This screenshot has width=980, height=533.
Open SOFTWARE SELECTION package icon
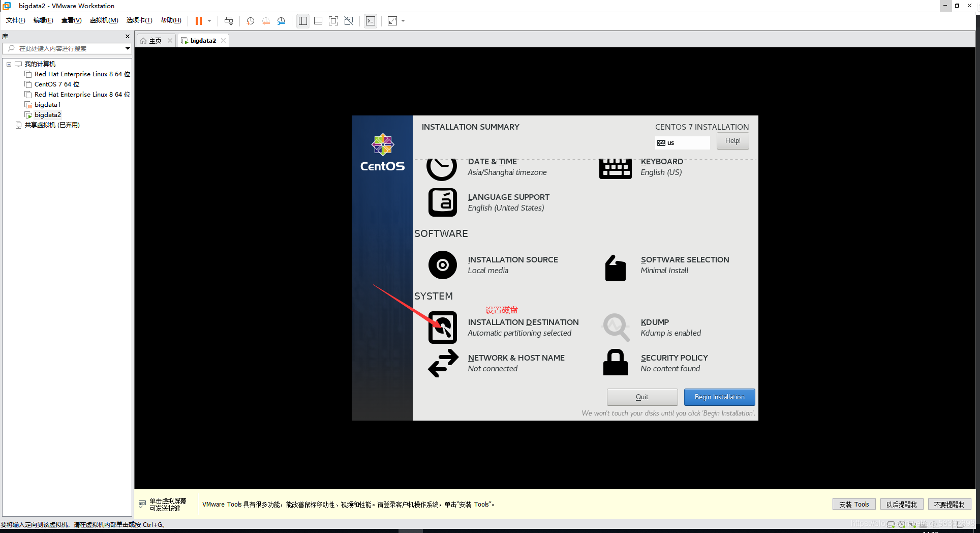(615, 268)
